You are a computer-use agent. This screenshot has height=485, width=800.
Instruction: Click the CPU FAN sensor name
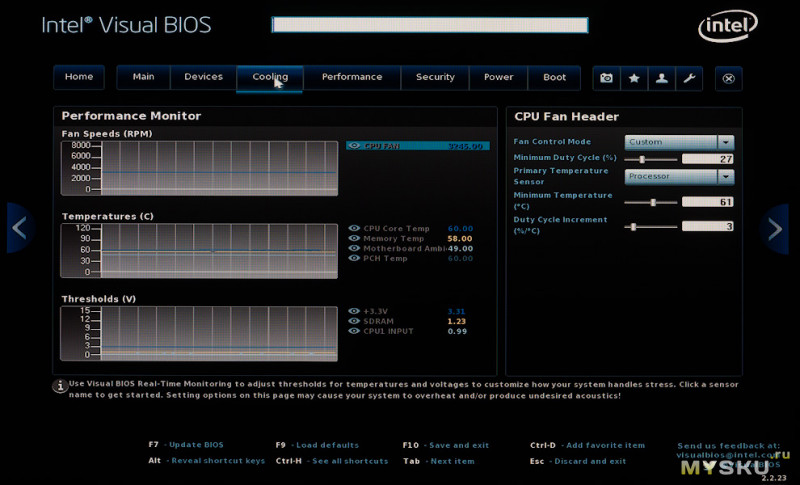(382, 146)
